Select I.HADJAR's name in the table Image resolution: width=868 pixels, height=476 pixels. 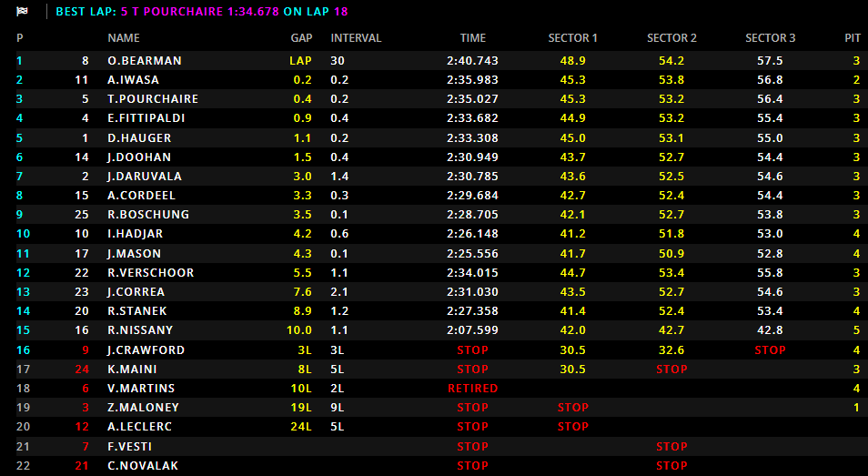pyautogui.click(x=137, y=234)
